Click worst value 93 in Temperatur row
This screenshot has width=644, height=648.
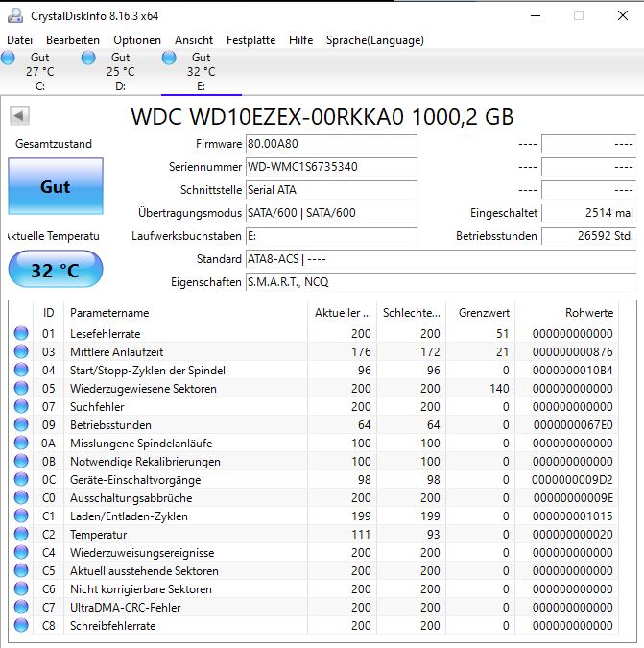pos(433,535)
